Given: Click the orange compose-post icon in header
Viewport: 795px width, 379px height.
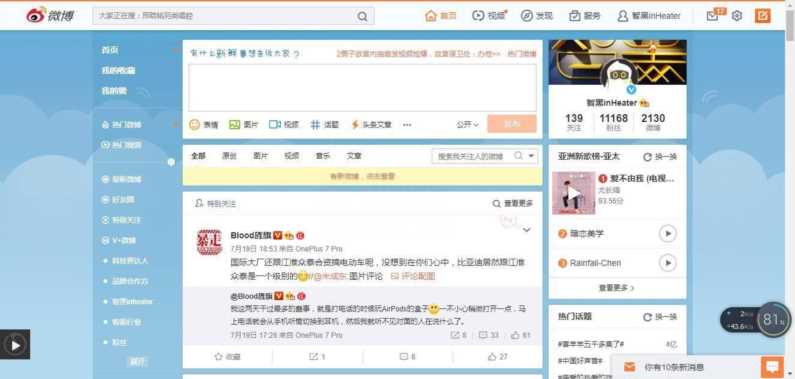Looking at the screenshot, I should coord(762,16).
